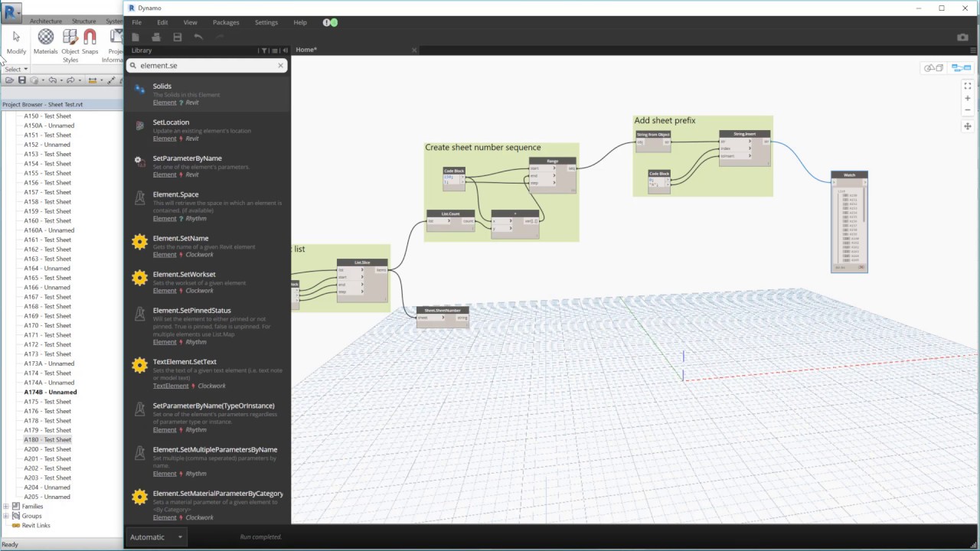Click the Zoom to Fit icon

point(968,86)
